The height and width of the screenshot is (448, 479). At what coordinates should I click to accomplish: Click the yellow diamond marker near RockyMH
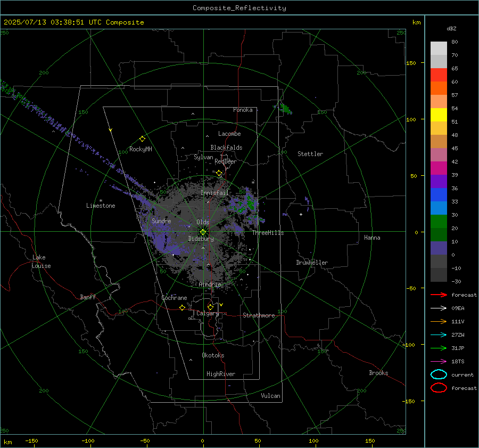pyautogui.click(x=142, y=139)
